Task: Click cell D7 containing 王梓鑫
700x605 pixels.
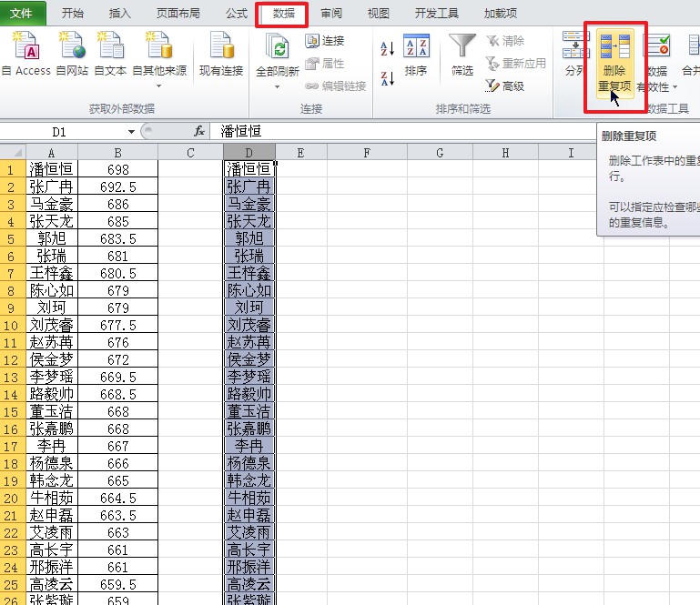Action: pos(249,273)
